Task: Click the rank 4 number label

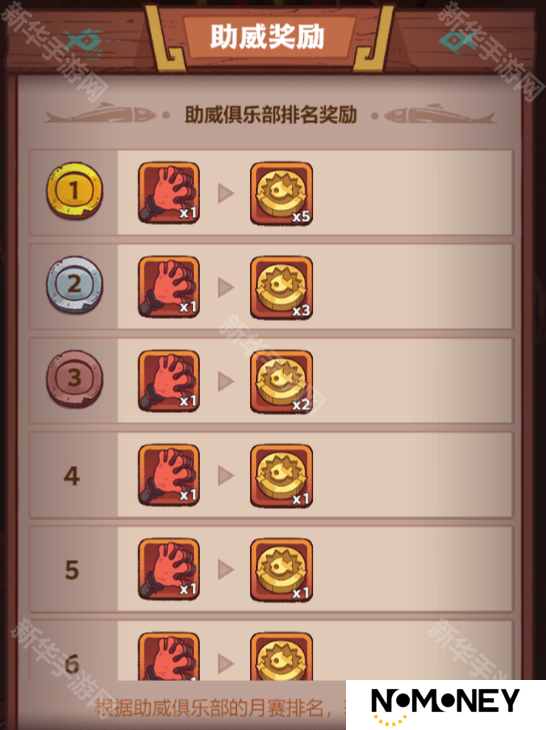Action: point(72,476)
